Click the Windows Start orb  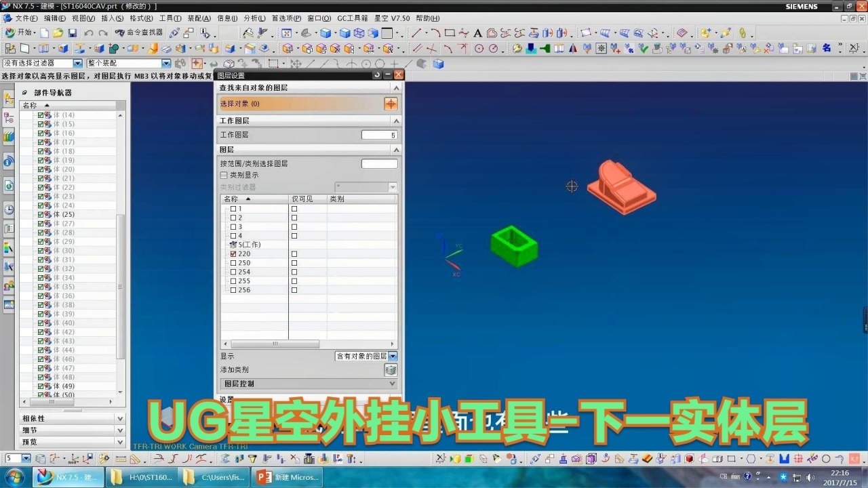14,477
